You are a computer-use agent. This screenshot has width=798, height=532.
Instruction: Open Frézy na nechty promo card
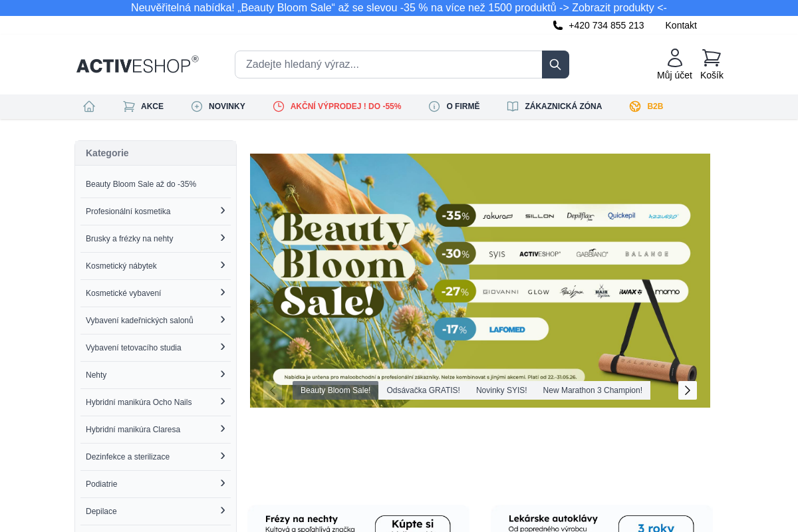[358, 519]
